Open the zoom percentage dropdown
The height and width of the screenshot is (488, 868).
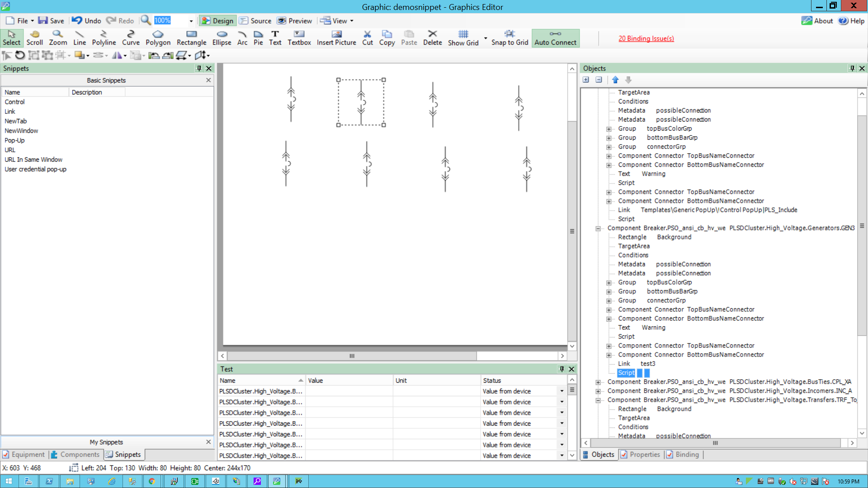pos(191,21)
